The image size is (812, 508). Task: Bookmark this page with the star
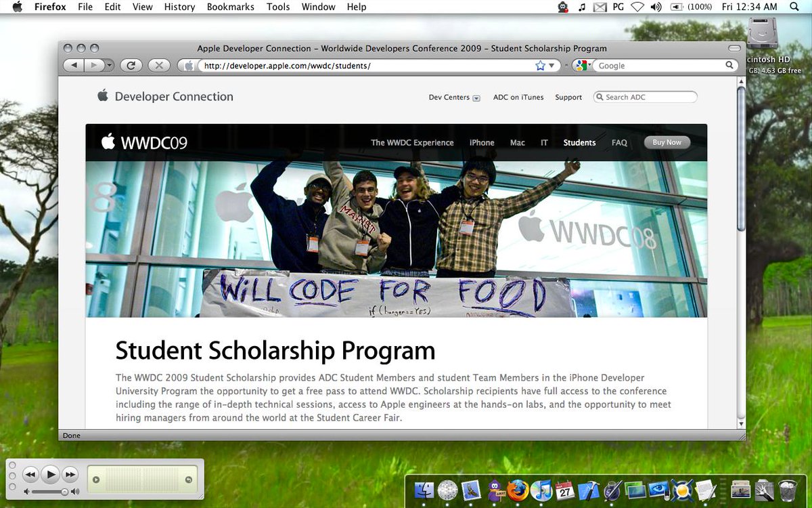540,66
